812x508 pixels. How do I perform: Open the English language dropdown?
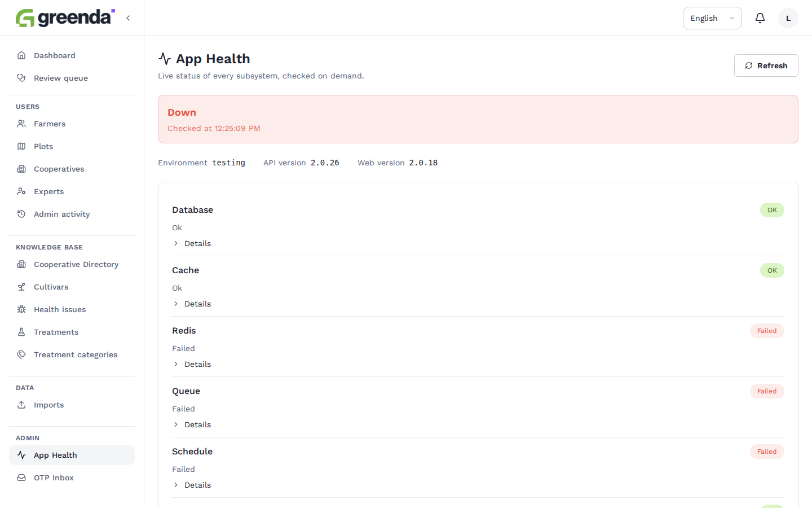tap(712, 18)
